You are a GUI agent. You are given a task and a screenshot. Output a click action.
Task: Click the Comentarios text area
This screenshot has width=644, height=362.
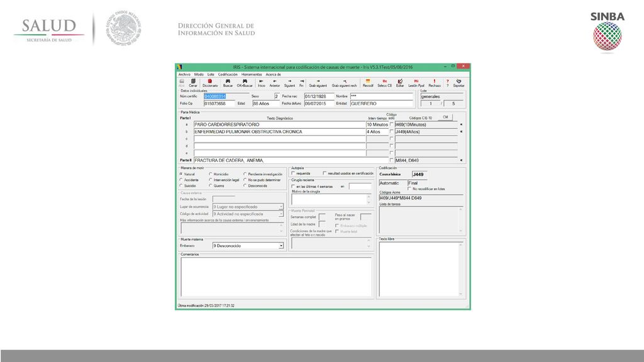pos(276,277)
